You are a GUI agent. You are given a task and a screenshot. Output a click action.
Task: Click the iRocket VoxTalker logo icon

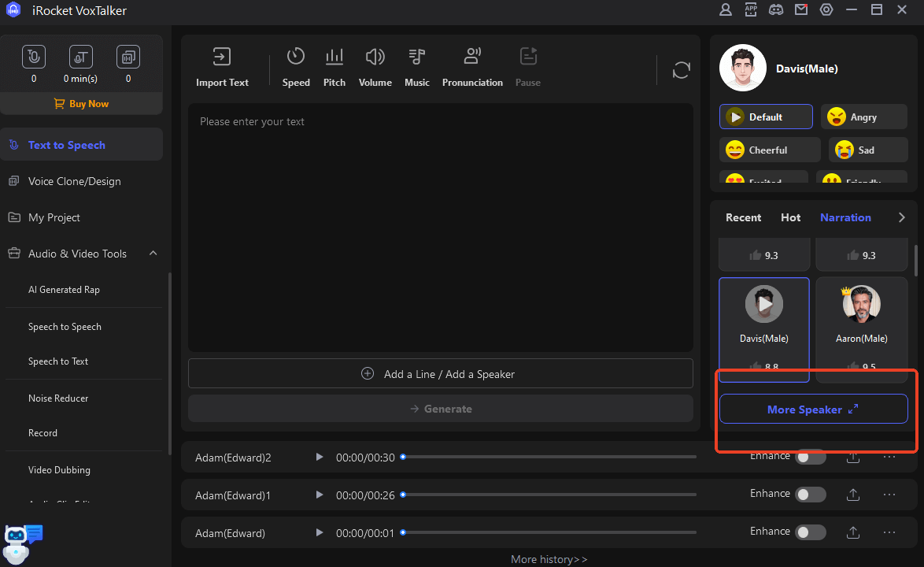coord(13,10)
